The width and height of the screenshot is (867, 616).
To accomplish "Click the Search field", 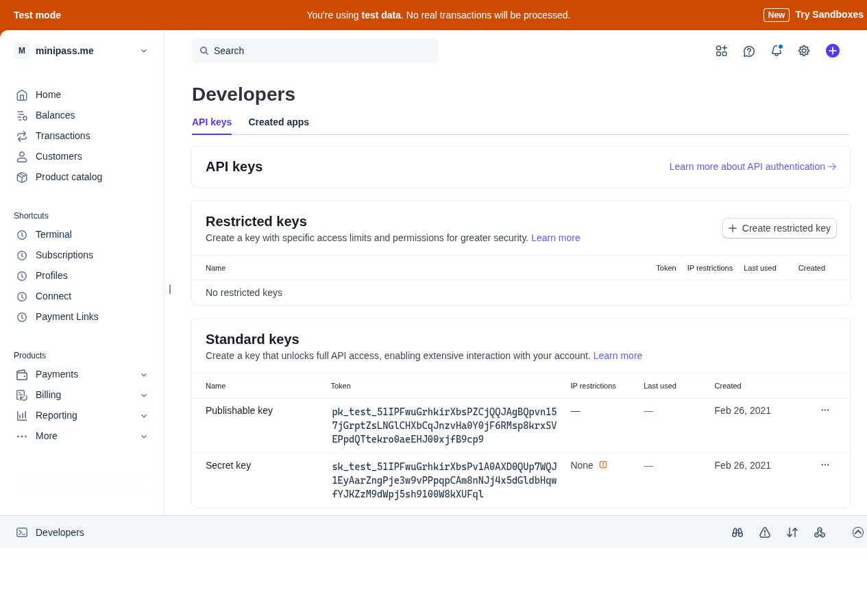I will [315, 50].
